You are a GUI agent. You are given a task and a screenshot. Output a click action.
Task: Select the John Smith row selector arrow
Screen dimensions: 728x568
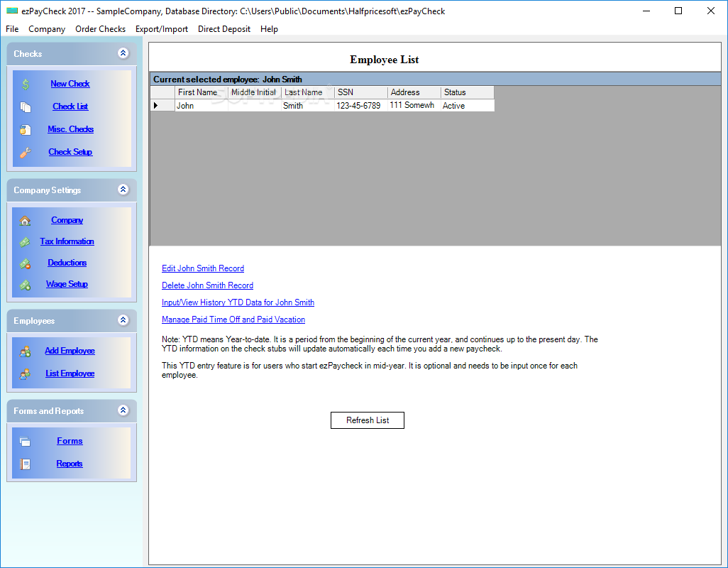tap(162, 105)
